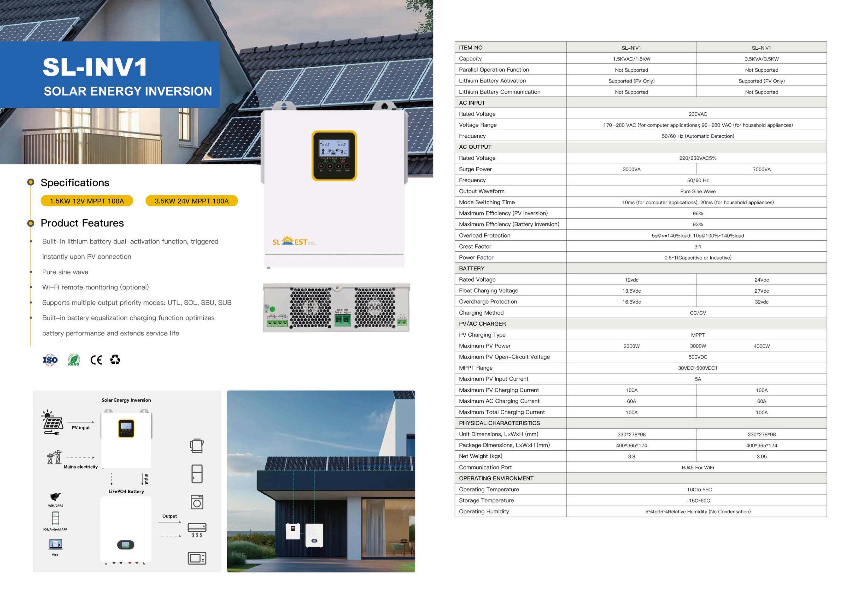
Task: Click the 27Vdc float charging cell
Action: tap(761, 290)
